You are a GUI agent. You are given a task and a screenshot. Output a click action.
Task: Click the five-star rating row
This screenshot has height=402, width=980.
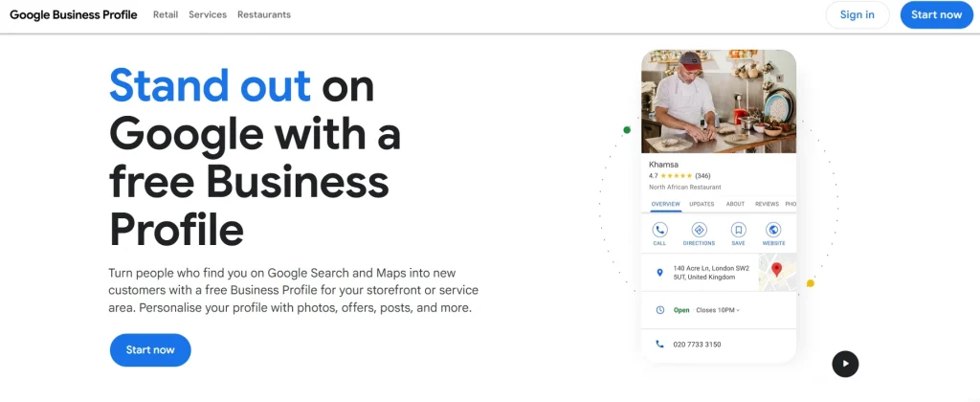(x=676, y=176)
